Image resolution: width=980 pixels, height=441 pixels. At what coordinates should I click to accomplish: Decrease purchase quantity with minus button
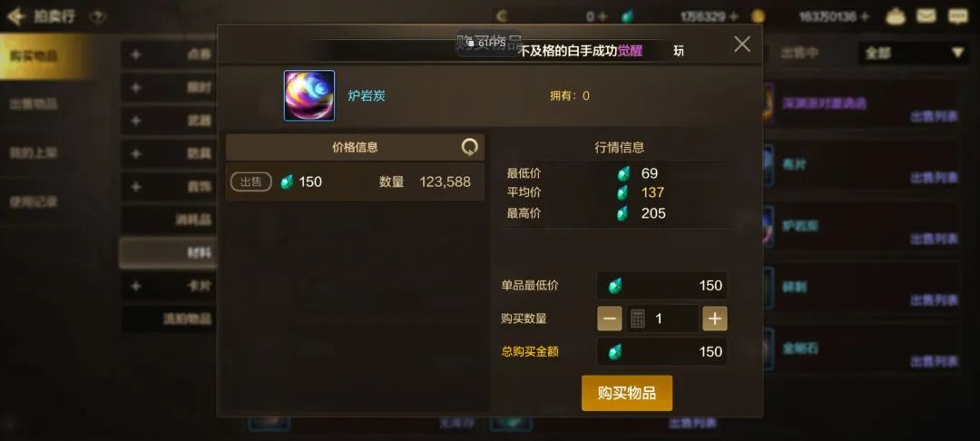610,318
